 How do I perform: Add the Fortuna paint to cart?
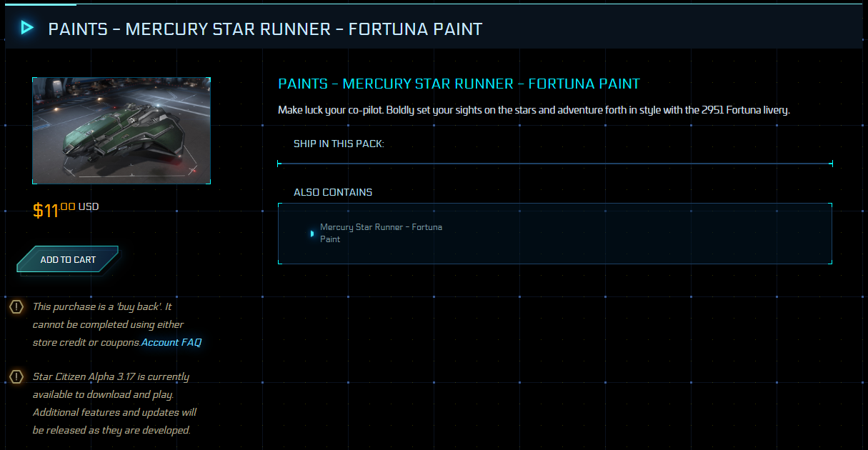pos(68,259)
